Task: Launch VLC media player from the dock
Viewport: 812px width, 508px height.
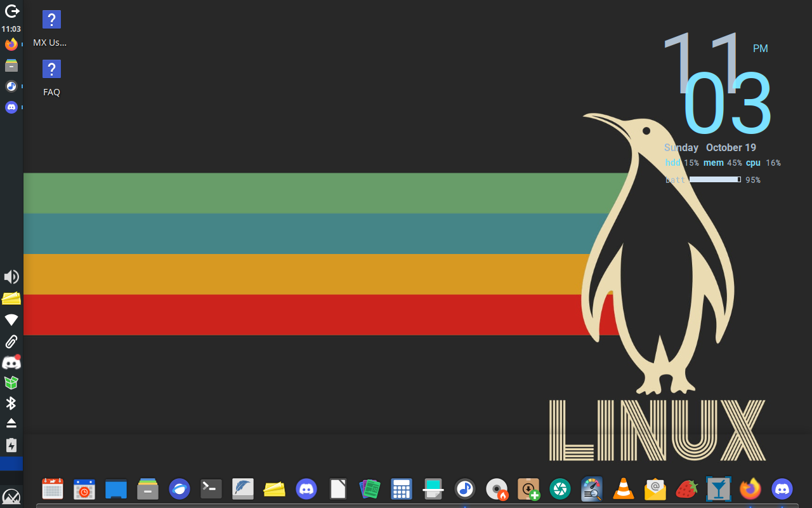Action: 624,489
